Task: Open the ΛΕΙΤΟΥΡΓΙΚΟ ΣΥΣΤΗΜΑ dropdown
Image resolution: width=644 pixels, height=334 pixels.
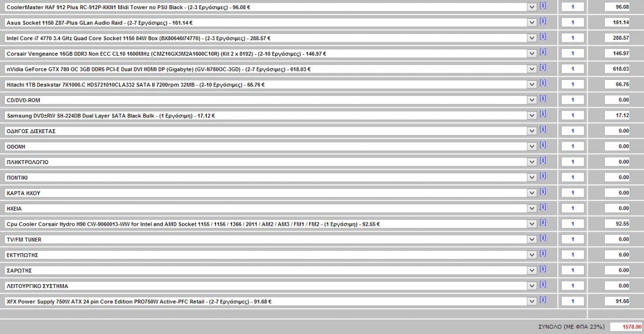Action: pyautogui.click(x=531, y=286)
